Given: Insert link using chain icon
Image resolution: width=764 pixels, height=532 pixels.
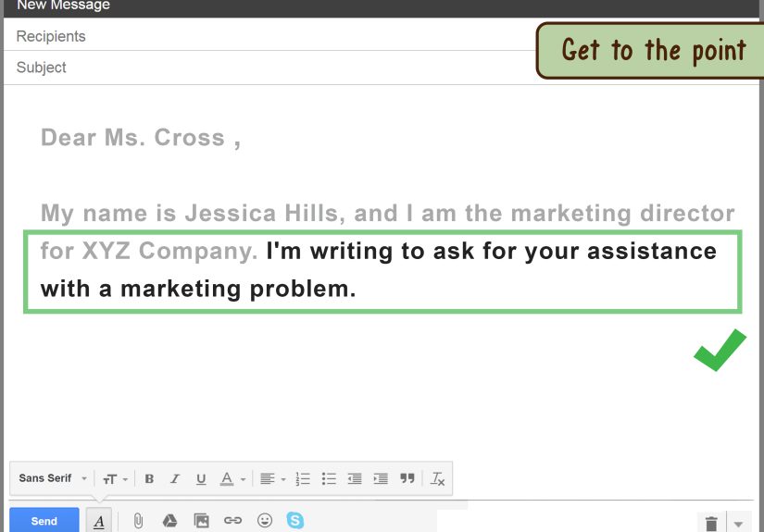Looking at the screenshot, I should coord(232,520).
